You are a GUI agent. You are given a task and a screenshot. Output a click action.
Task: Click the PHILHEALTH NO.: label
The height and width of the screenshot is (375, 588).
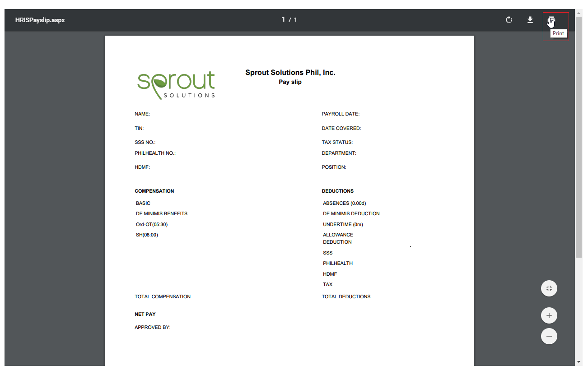click(155, 153)
